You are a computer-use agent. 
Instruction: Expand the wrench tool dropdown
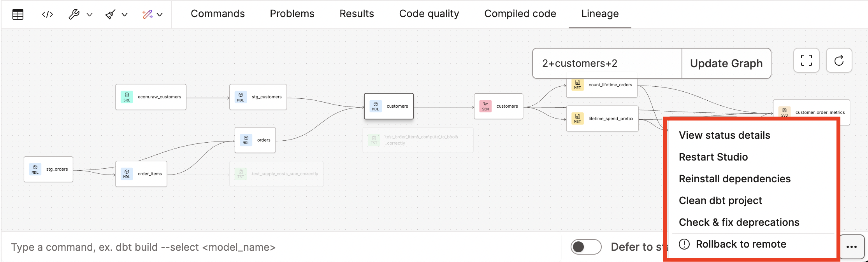pos(90,14)
